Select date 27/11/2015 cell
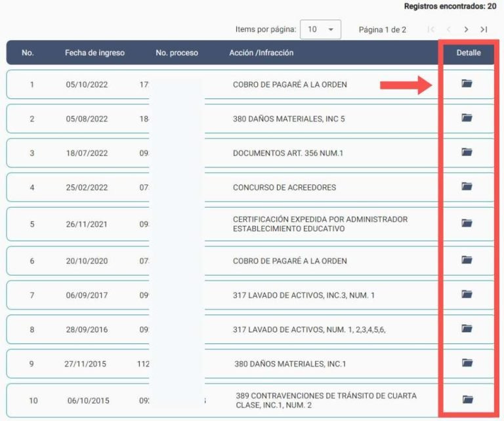The image size is (504, 421). 85,364
